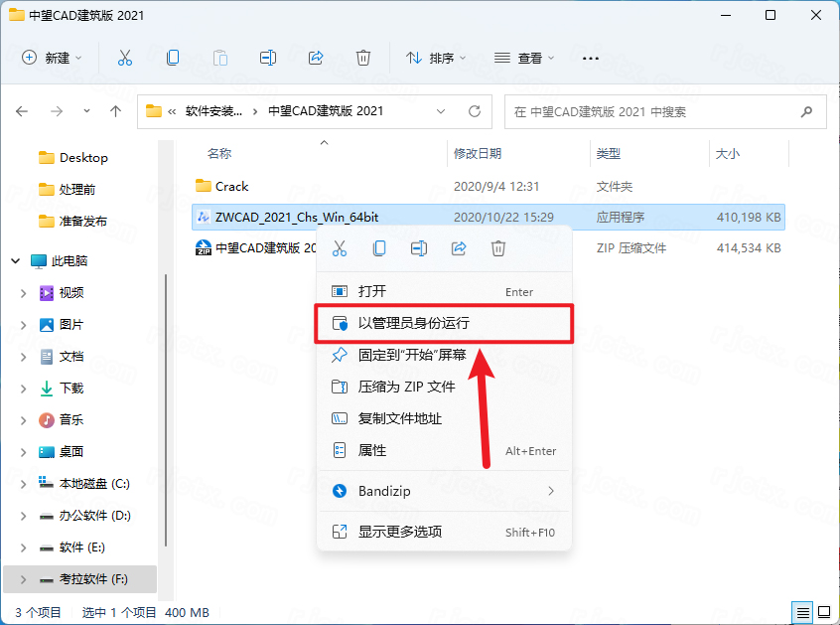Click 显示更多选项 menu entry
Image resolution: width=840 pixels, height=625 pixels.
(399, 532)
